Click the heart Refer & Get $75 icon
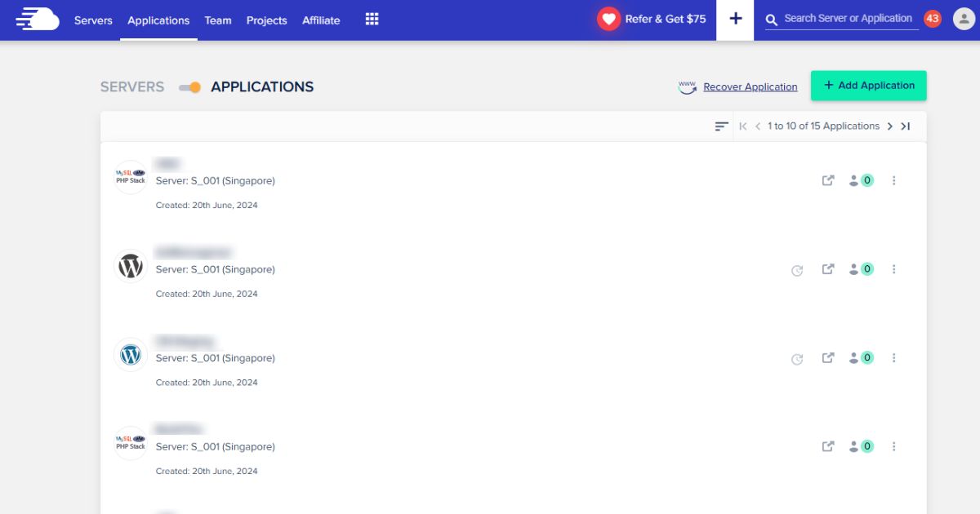The width and height of the screenshot is (980, 514). (608, 20)
